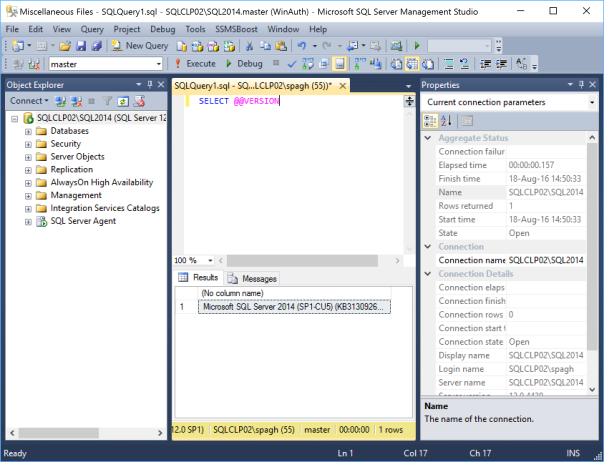
Task: Select the SQL Server Agent node
Action: [x=82, y=221]
